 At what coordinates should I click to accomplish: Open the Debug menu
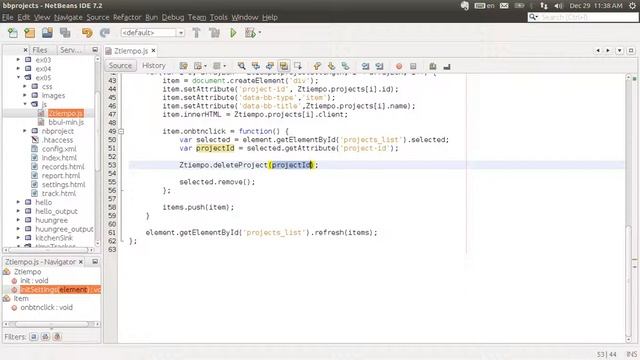click(173, 17)
